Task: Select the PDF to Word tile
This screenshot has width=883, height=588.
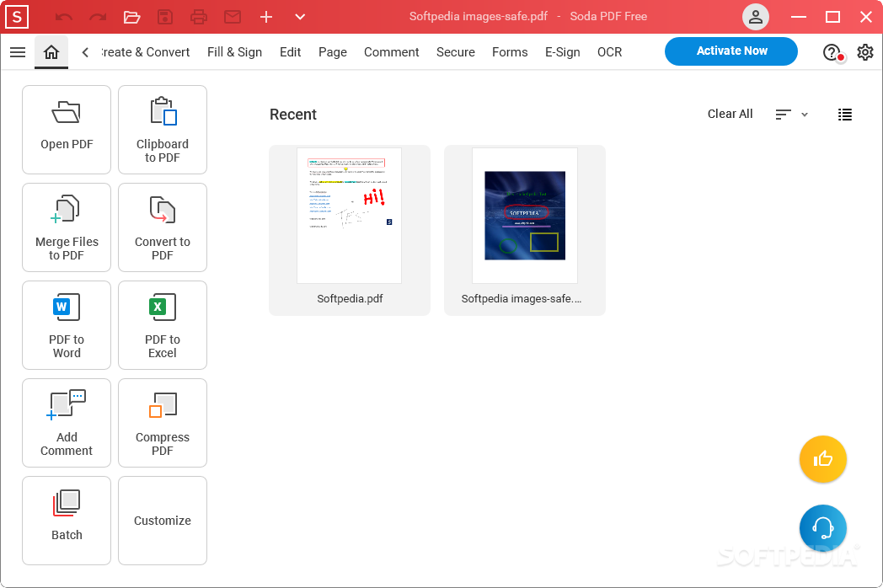Action: pos(67,325)
